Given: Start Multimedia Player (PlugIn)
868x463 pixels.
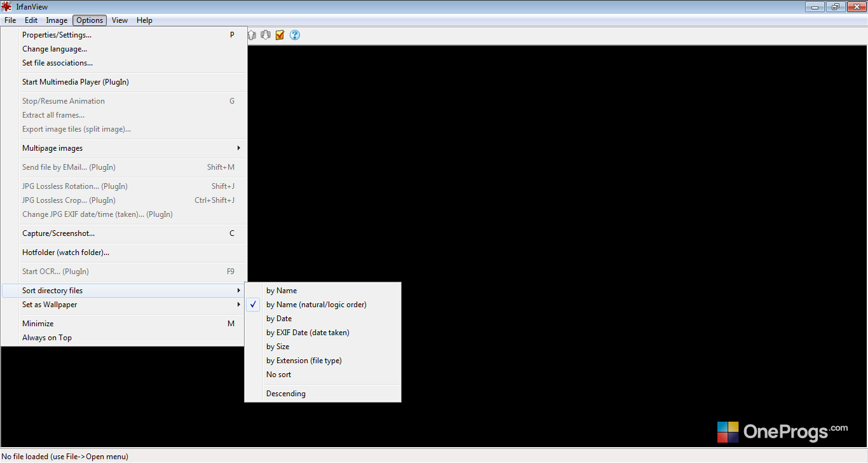Looking at the screenshot, I should tap(124, 82).
